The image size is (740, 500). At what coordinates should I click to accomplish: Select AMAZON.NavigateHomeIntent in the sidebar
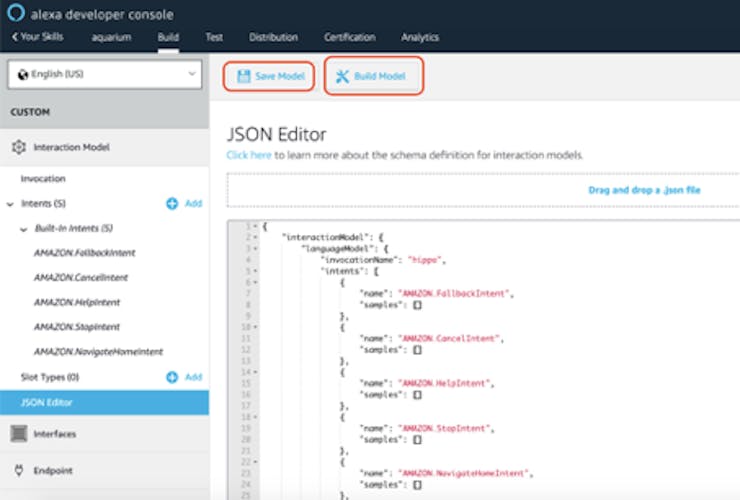[98, 352]
